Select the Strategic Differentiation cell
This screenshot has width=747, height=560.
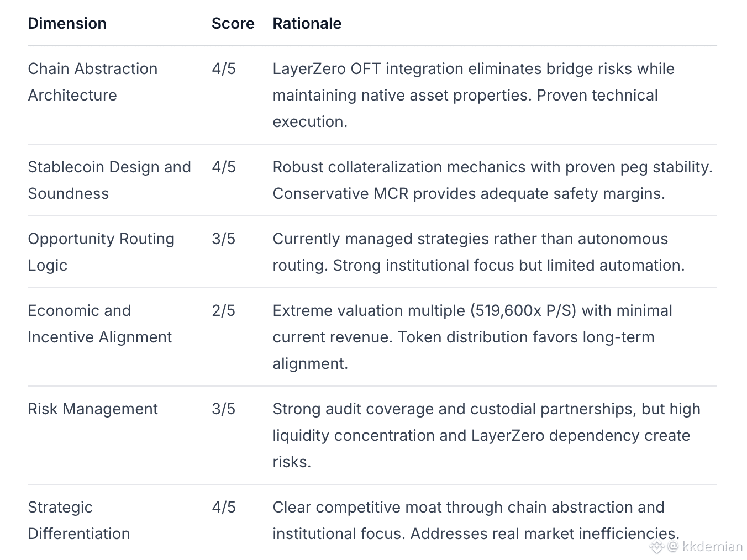pyautogui.click(x=79, y=520)
